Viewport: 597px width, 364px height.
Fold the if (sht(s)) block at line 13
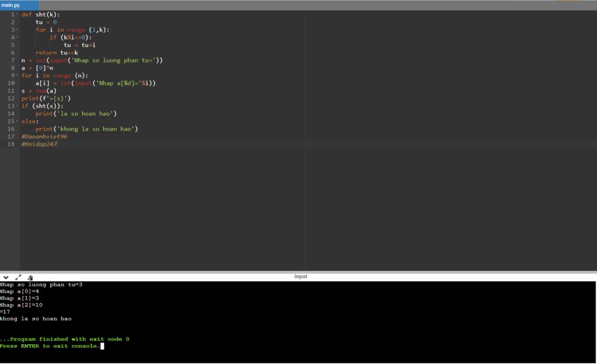click(17, 106)
